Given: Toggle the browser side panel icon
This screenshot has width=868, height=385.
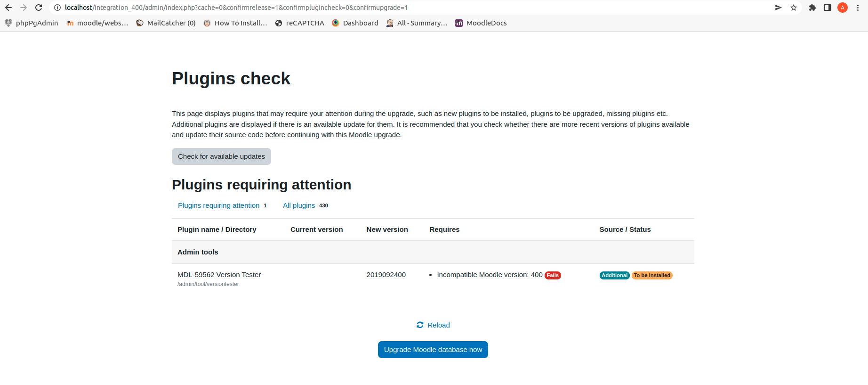Looking at the screenshot, I should click(x=827, y=8).
